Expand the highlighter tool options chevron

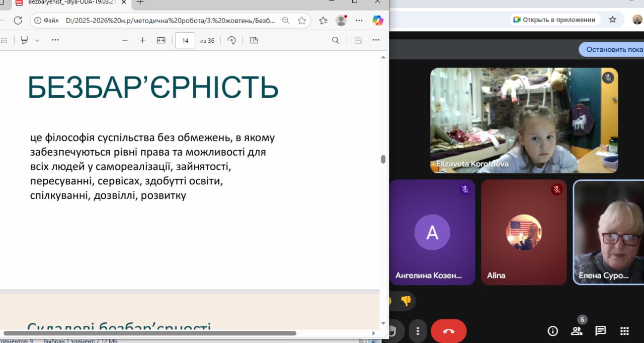click(x=37, y=40)
